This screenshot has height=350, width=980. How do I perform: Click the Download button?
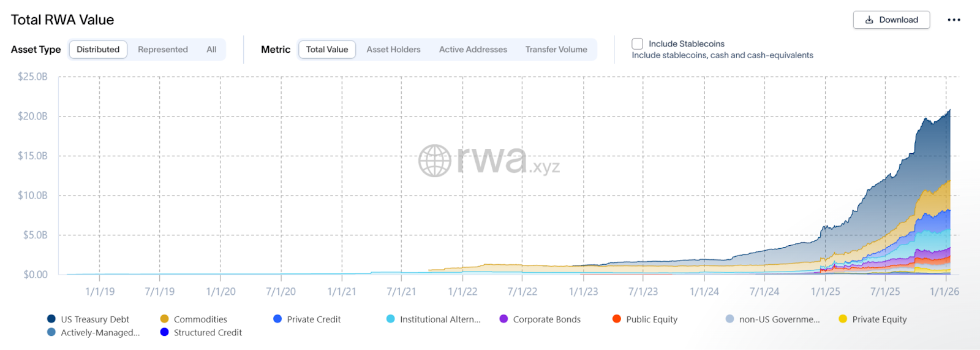pos(891,20)
